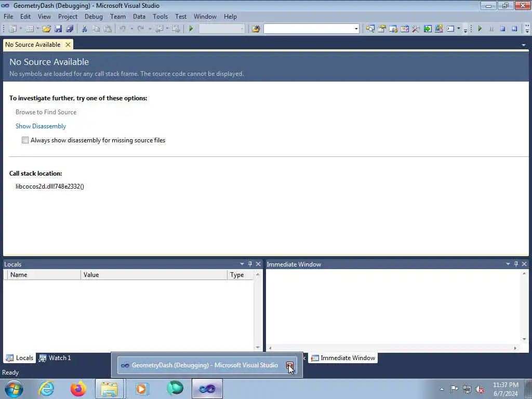Image resolution: width=532 pixels, height=399 pixels.
Task: Open the Edit menu
Action: point(25,17)
